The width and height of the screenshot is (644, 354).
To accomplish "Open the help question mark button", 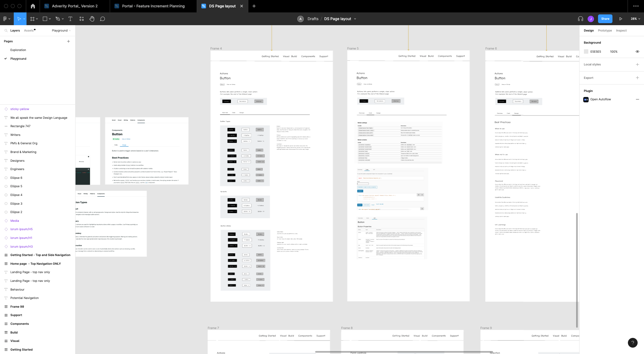I will [x=632, y=343].
